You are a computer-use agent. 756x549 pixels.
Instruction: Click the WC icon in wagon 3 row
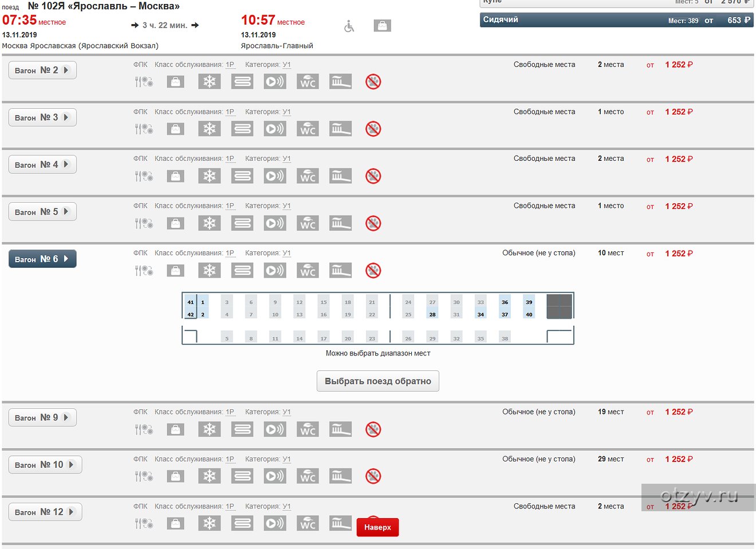pos(308,129)
